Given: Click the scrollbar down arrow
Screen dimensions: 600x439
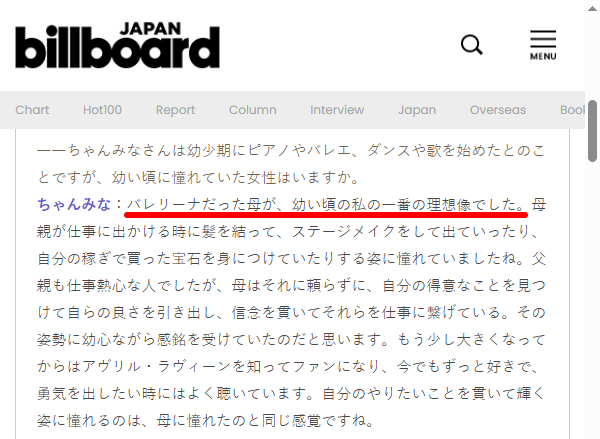Looking at the screenshot, I should pyautogui.click(x=592, y=431).
